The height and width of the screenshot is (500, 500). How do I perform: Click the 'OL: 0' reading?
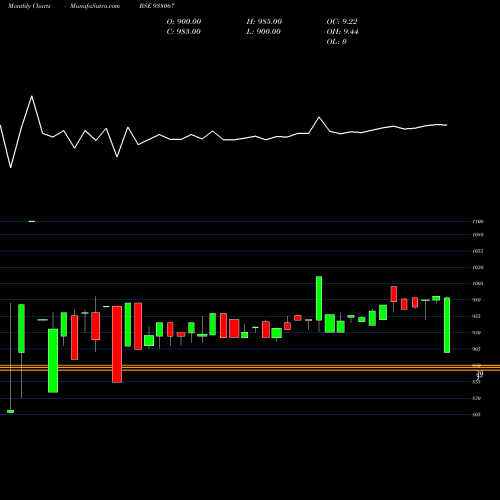coord(336,42)
